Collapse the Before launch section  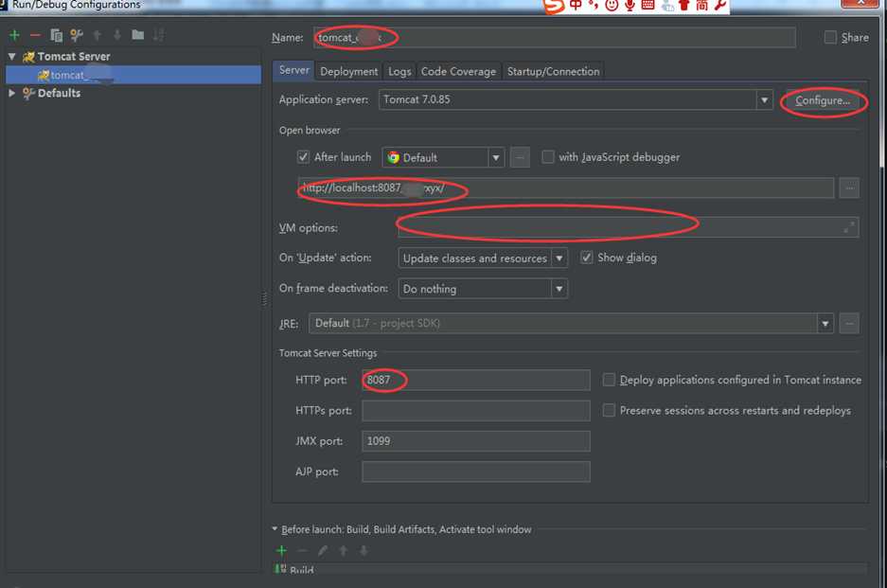pyautogui.click(x=275, y=529)
